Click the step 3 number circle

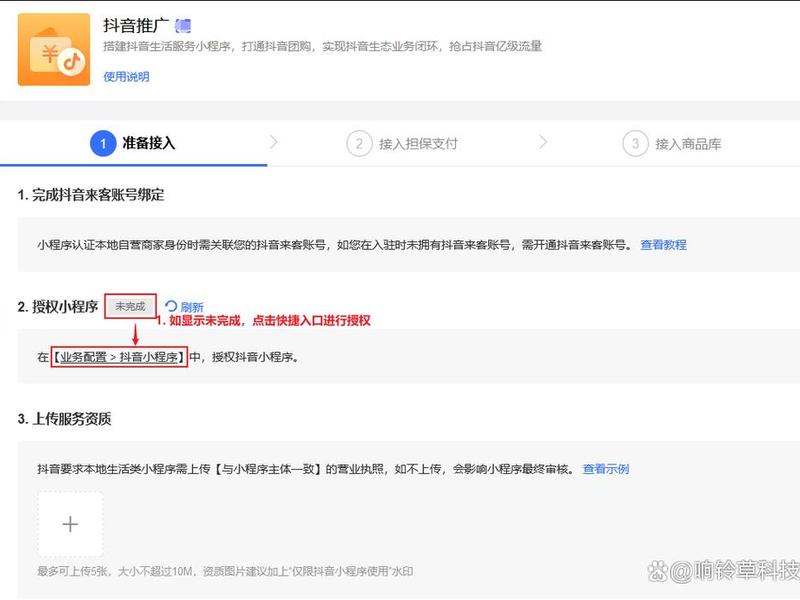tap(635, 143)
